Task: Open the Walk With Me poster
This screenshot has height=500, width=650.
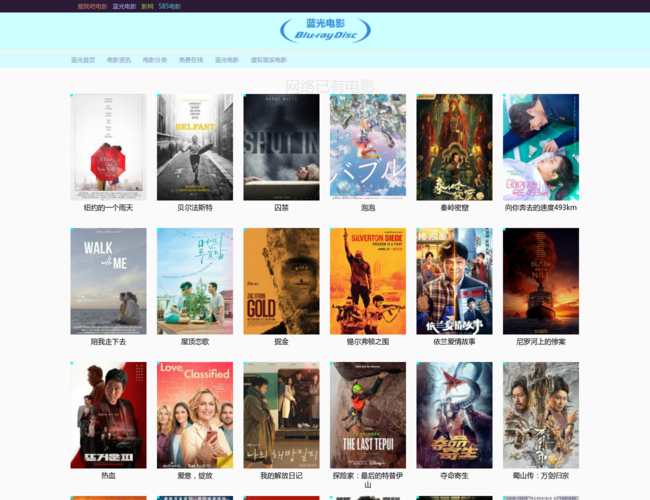Action: pyautogui.click(x=108, y=281)
